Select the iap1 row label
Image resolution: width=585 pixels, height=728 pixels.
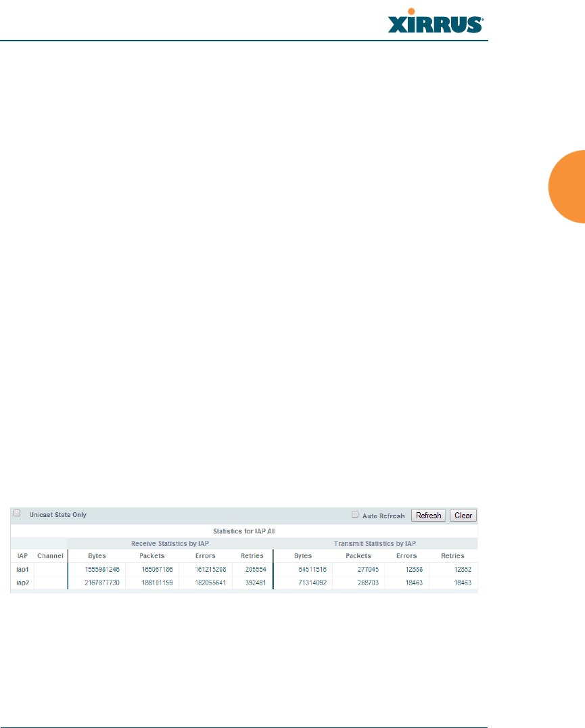tap(23, 569)
